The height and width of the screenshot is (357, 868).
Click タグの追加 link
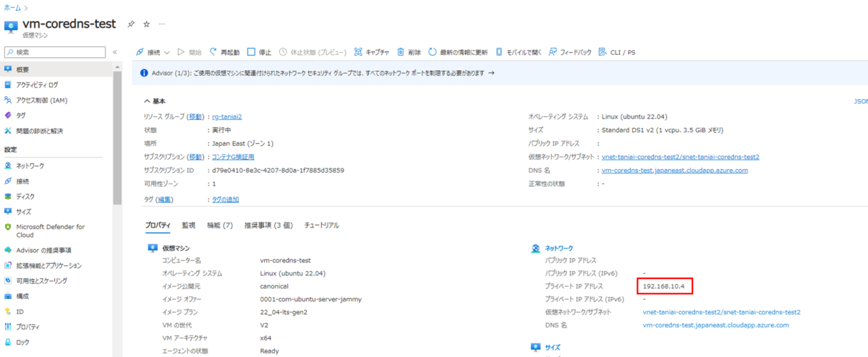click(225, 199)
